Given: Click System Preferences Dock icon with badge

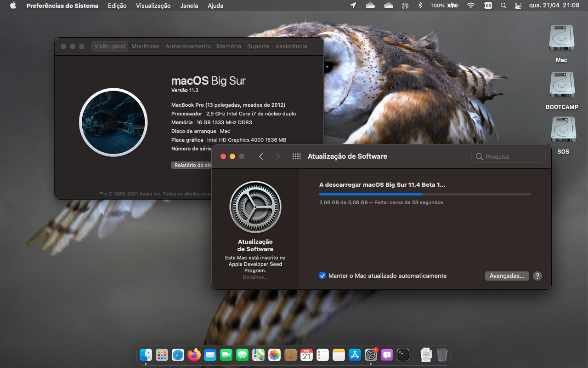Looking at the screenshot, I should tap(371, 355).
